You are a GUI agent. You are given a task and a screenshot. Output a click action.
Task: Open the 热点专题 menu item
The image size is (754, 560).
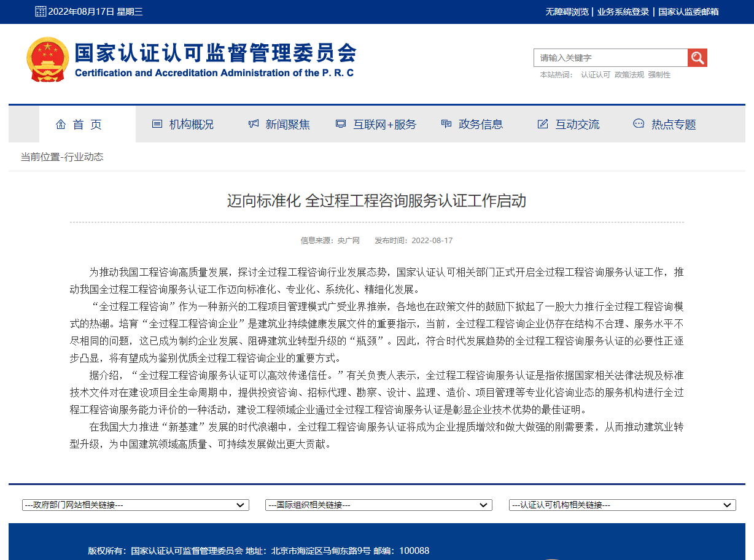(x=674, y=125)
